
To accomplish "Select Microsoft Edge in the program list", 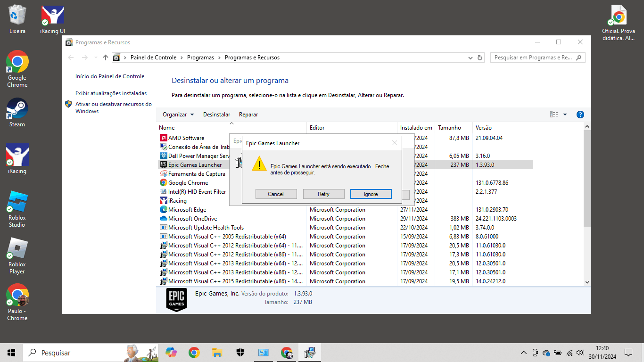I will (x=345, y=210).
